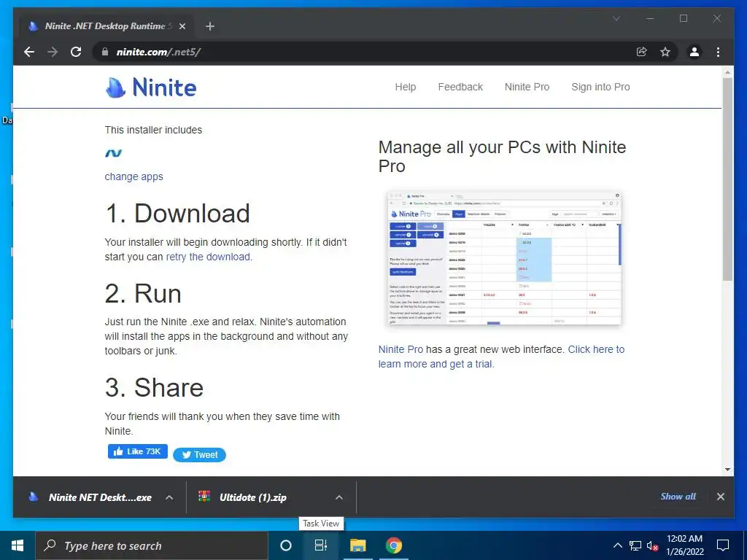Open the Feedback page link
The width and height of the screenshot is (747, 560).
pos(460,87)
